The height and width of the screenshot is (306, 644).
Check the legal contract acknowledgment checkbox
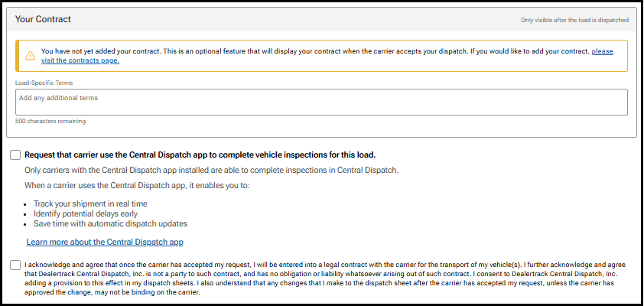tap(16, 265)
